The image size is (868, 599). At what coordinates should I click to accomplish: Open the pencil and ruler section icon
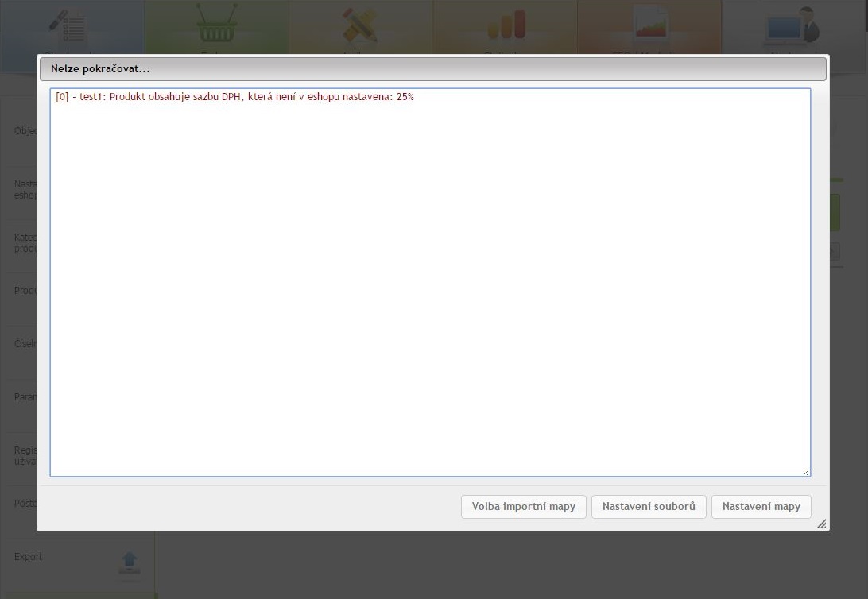click(x=360, y=25)
